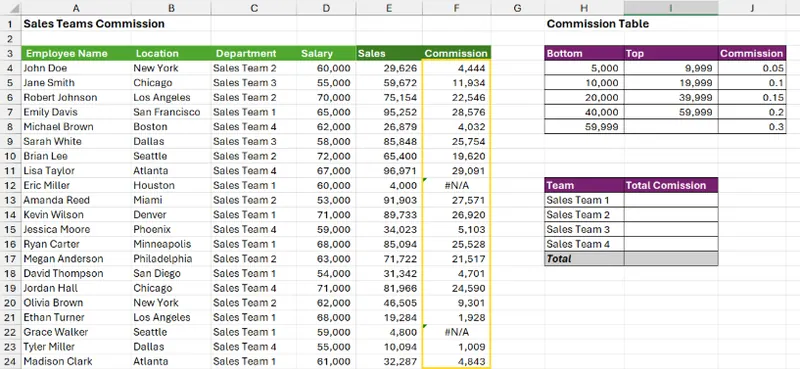Select the purple 'Bottom' header cell
Viewport: 800px width, 369px height.
(584, 53)
